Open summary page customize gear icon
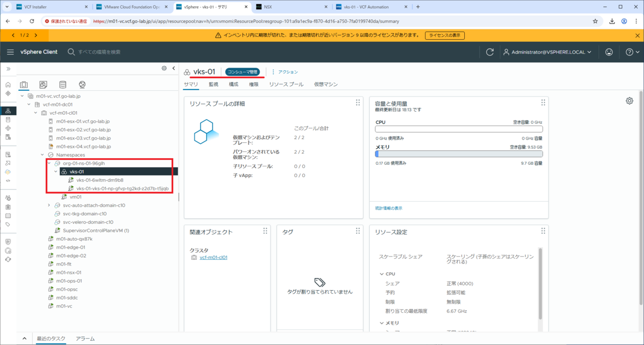 point(630,101)
